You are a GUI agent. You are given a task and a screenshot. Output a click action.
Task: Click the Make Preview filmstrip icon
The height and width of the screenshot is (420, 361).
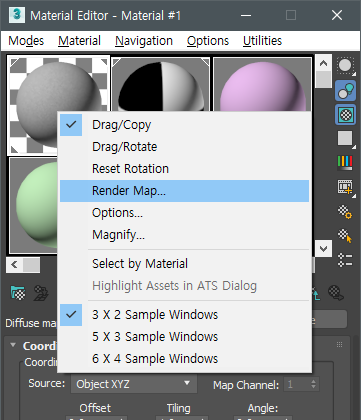click(x=345, y=187)
